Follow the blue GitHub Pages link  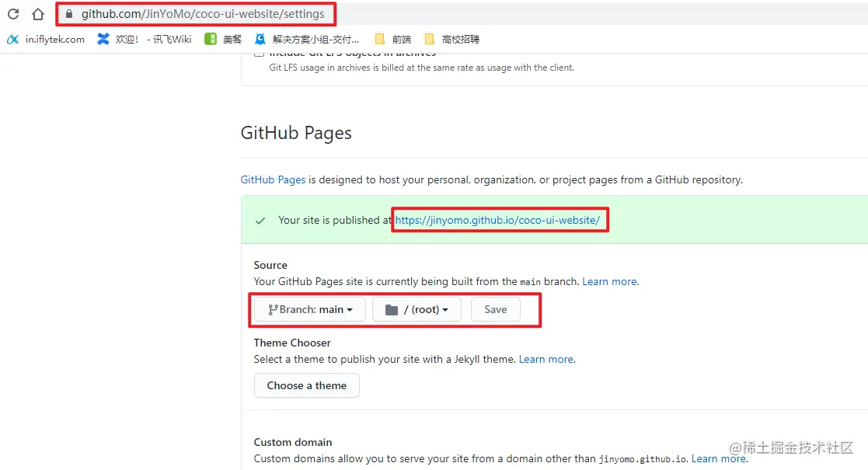click(x=273, y=180)
